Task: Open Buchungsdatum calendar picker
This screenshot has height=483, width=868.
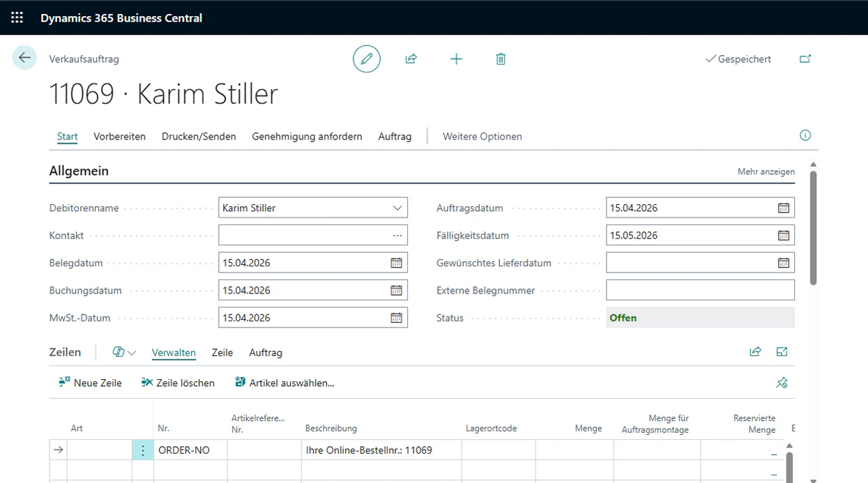Action: pyautogui.click(x=396, y=290)
